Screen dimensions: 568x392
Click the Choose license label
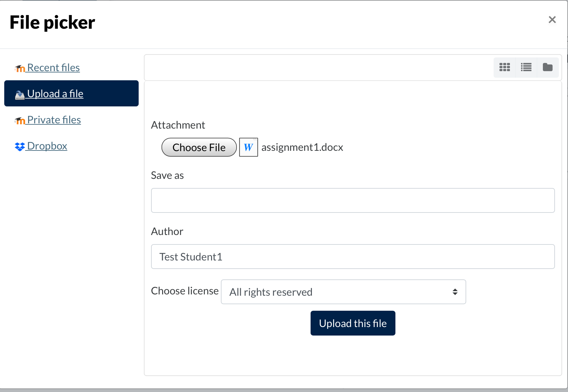[x=185, y=291]
